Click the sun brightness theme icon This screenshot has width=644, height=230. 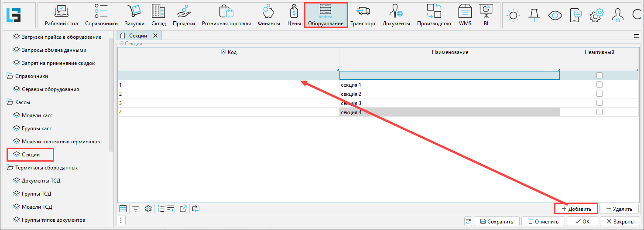[513, 15]
